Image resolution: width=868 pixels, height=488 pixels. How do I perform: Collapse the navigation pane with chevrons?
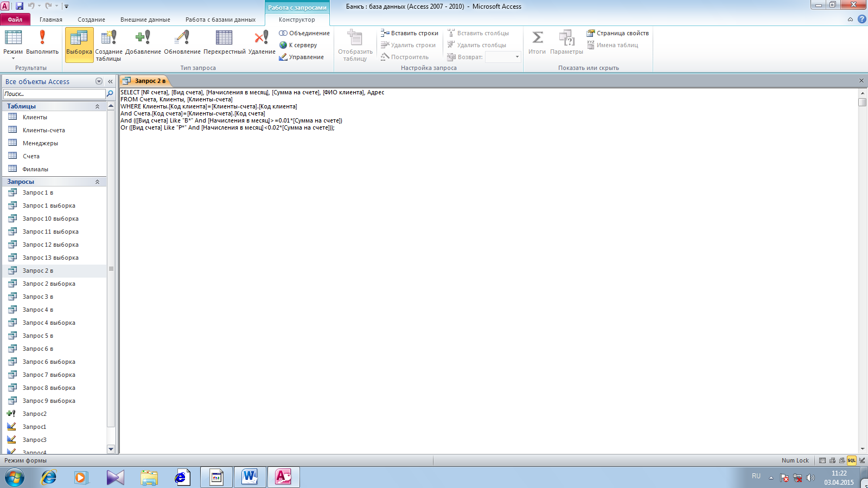point(110,81)
